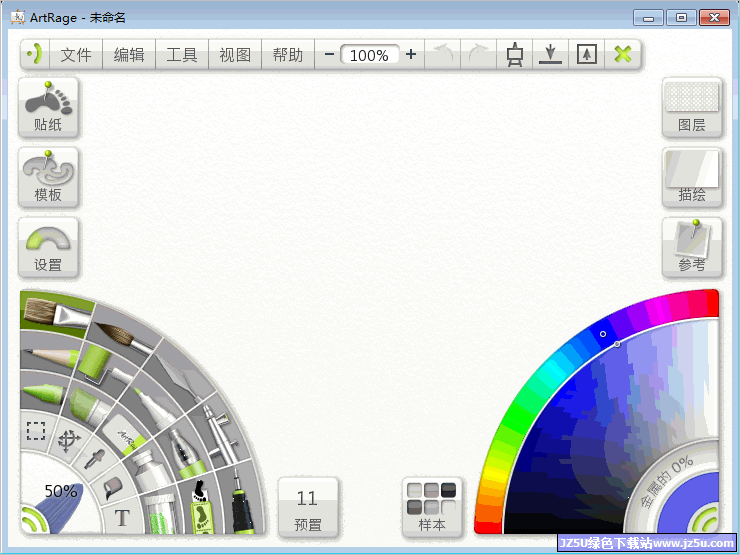
Task: Select the Glitter Tube tool
Action: (163, 514)
